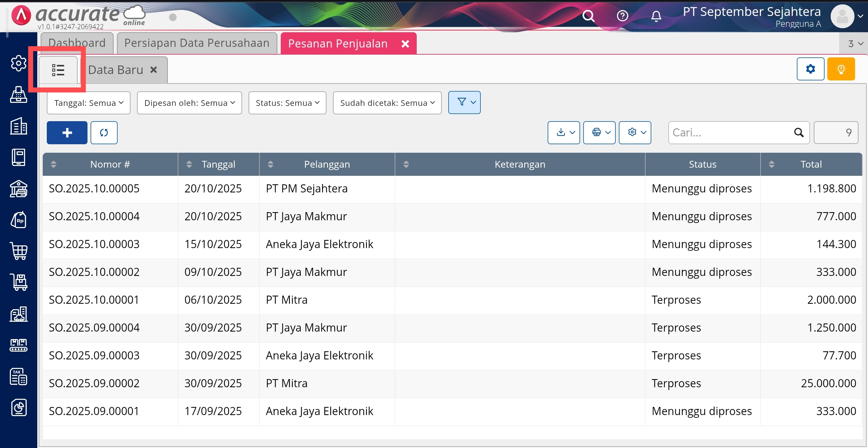Image resolution: width=868 pixels, height=448 pixels.
Task: Sort by the Nomor # column
Action: [x=110, y=165]
